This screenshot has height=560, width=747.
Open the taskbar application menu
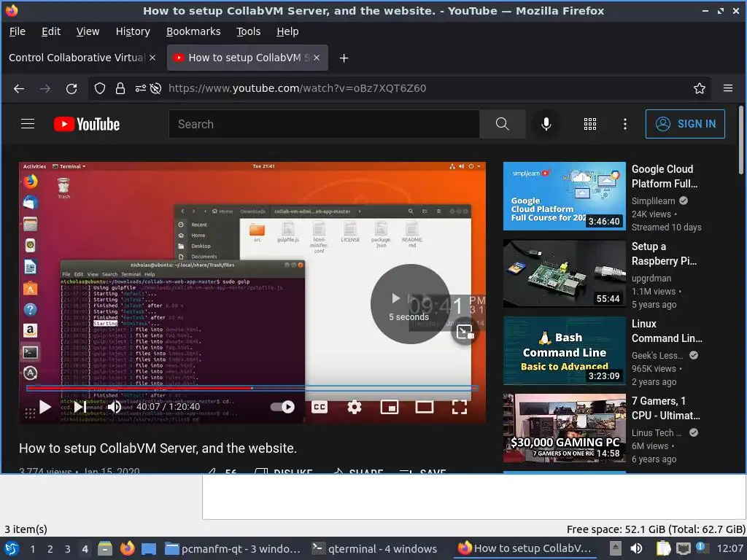[x=12, y=548]
